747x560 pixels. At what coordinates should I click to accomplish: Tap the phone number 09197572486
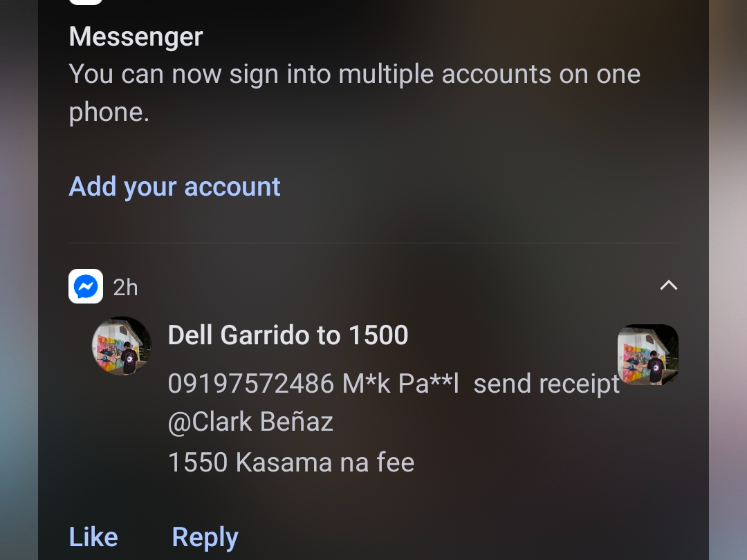pyautogui.click(x=250, y=384)
